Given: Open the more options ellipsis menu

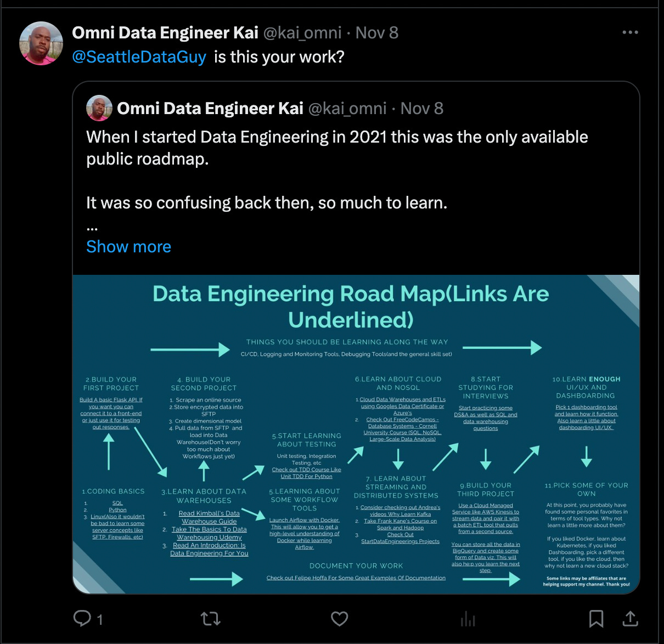Looking at the screenshot, I should pyautogui.click(x=630, y=32).
